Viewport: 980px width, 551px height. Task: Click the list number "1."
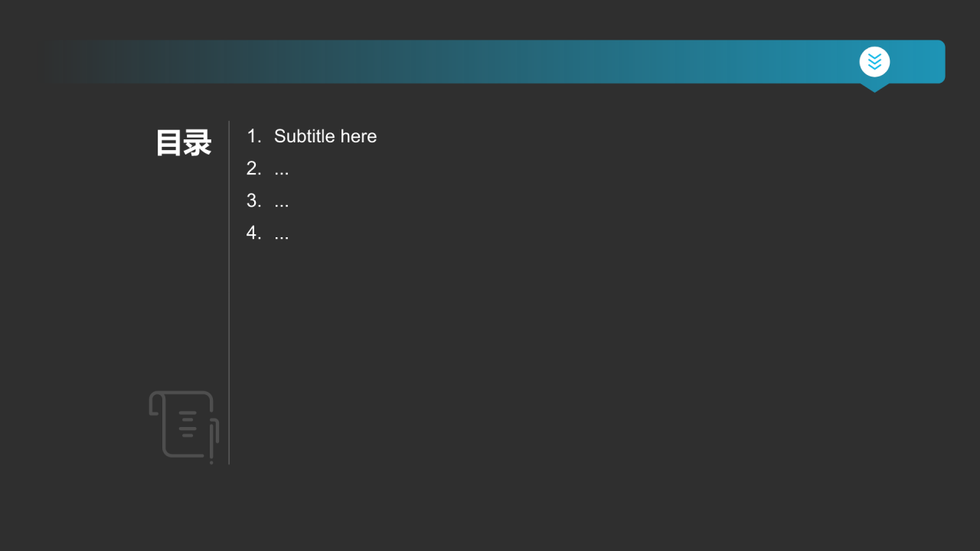pyautogui.click(x=254, y=136)
